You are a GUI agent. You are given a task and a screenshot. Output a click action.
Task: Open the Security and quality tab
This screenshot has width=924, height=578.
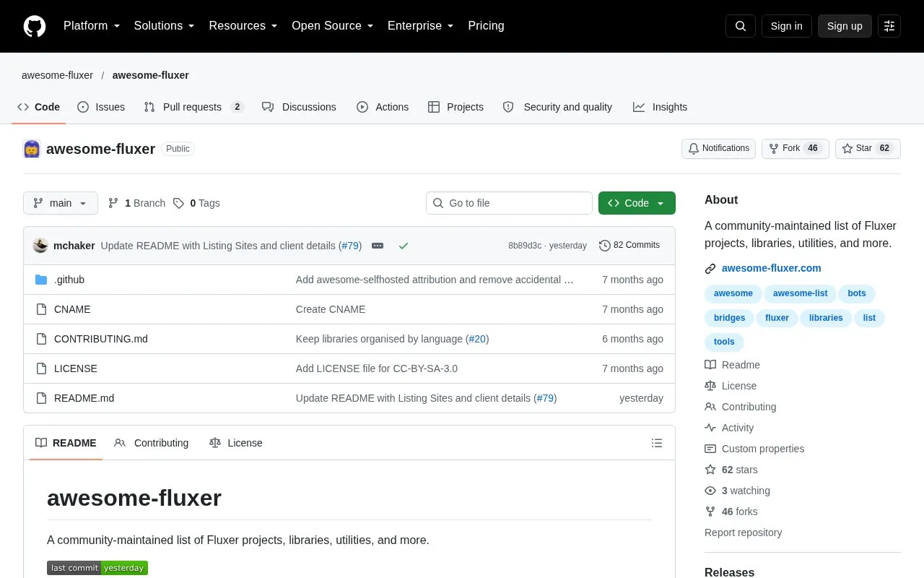pyautogui.click(x=557, y=107)
